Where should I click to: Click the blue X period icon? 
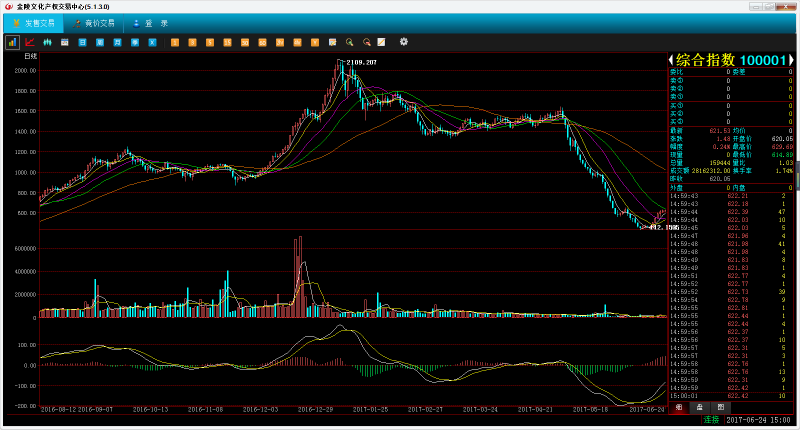tap(152, 42)
